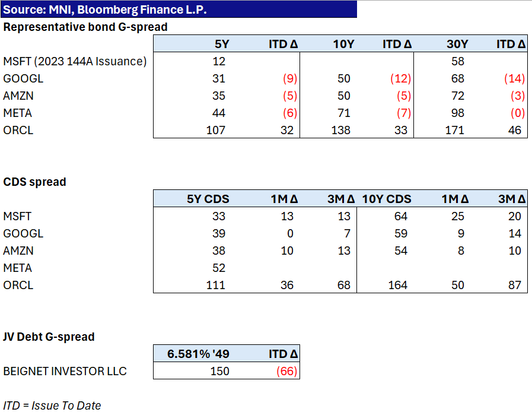Screen dimensions: 532x412
Task: Select ORCL 10Y CDS 1M change 50
Action: (458, 286)
